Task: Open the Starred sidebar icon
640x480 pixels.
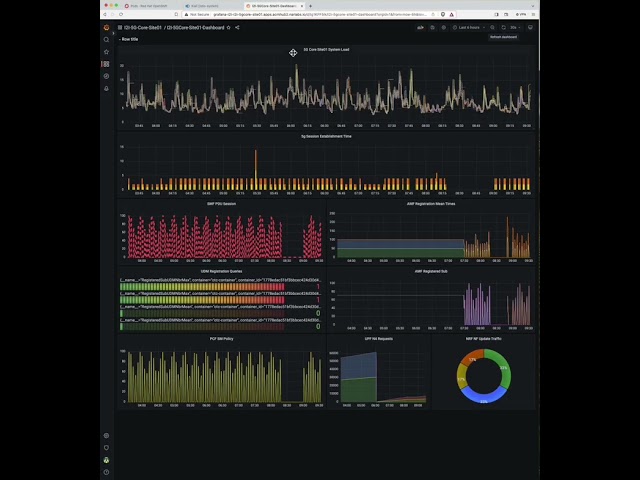Action: pyautogui.click(x=107, y=52)
